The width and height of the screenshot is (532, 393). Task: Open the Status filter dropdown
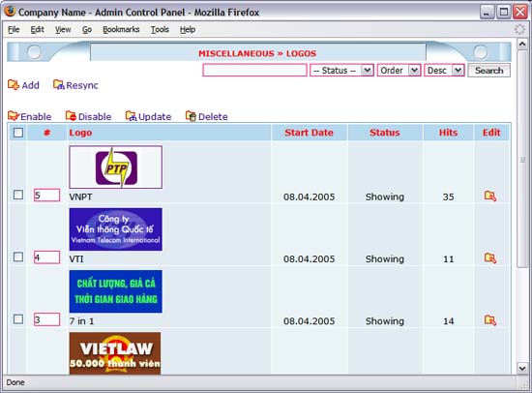341,71
